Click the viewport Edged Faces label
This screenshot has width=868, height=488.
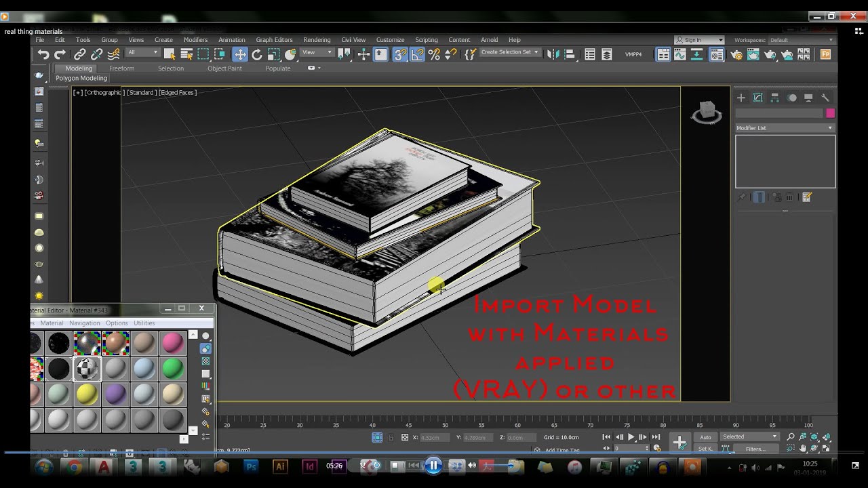(178, 92)
